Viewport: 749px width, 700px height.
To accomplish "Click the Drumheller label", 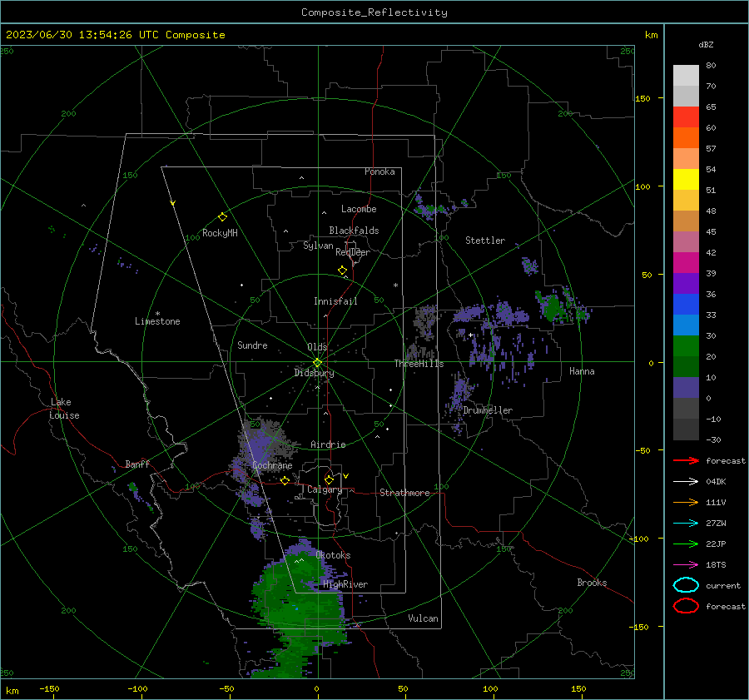I will pos(488,410).
